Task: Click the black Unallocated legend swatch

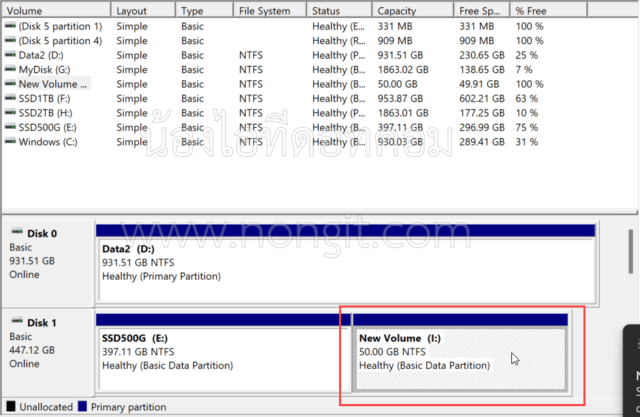Action: [11, 406]
